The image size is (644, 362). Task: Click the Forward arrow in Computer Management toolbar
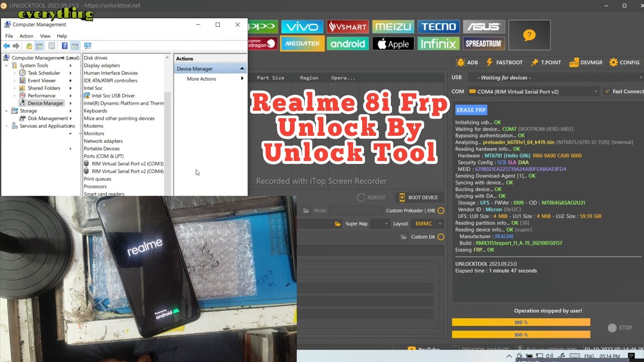click(x=16, y=46)
